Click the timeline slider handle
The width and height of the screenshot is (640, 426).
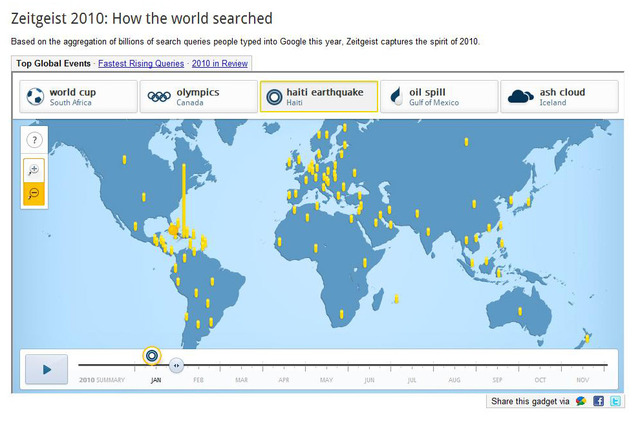(176, 365)
